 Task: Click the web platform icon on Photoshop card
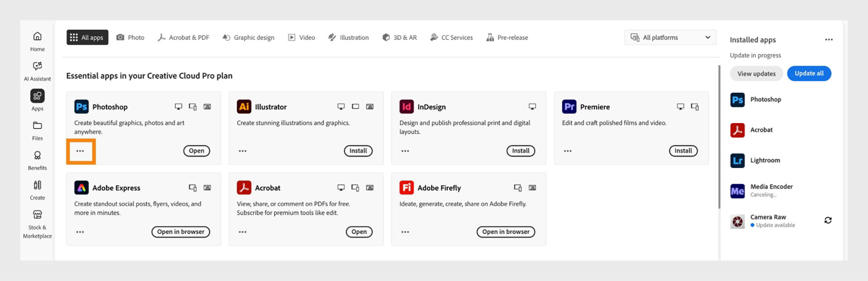click(x=207, y=107)
